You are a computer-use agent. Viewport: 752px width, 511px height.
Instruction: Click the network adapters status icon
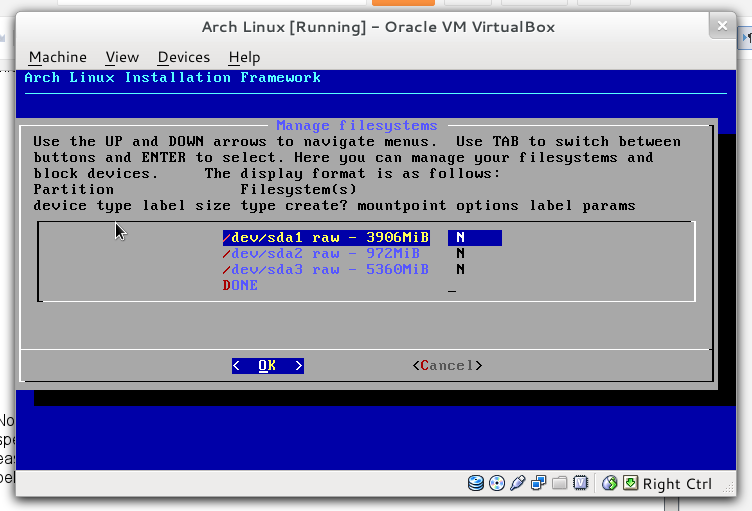pyautogui.click(x=539, y=483)
